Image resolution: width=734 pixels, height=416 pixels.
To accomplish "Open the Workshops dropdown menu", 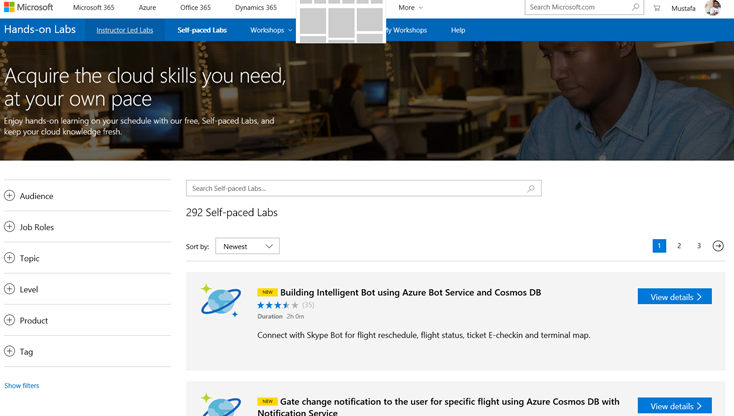I will coord(271,30).
